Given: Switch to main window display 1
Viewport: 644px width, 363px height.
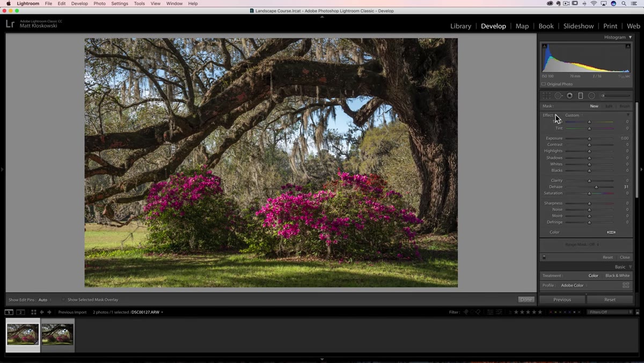Looking at the screenshot, I should tap(9, 312).
